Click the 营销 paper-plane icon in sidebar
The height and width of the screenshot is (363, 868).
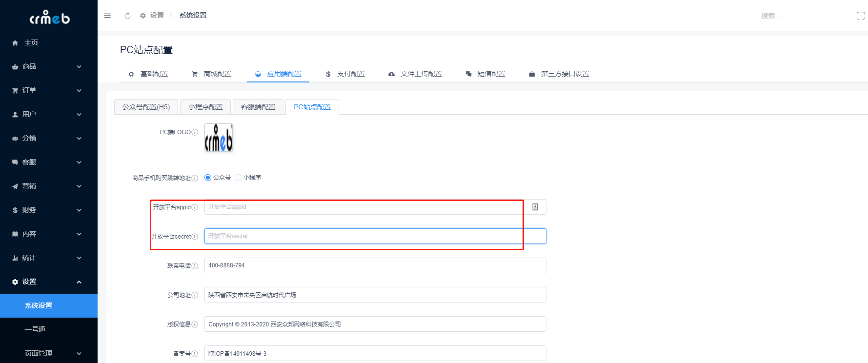pos(15,186)
